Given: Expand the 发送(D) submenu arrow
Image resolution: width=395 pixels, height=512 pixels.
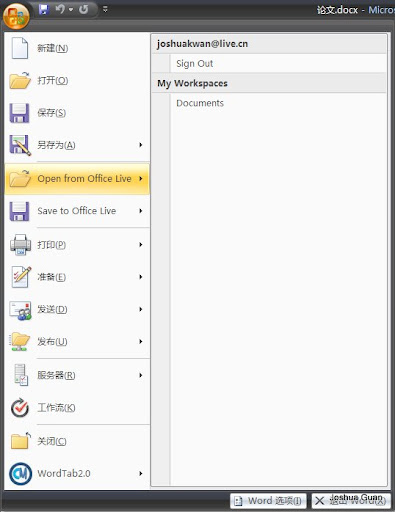Looking at the screenshot, I should [141, 309].
